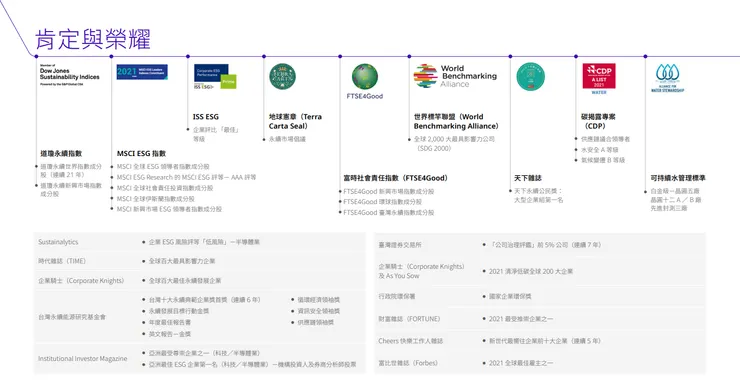The width and height of the screenshot is (740, 390).
Task: Click the 可持續水管理標準 heading
Action: pyautogui.click(x=678, y=178)
